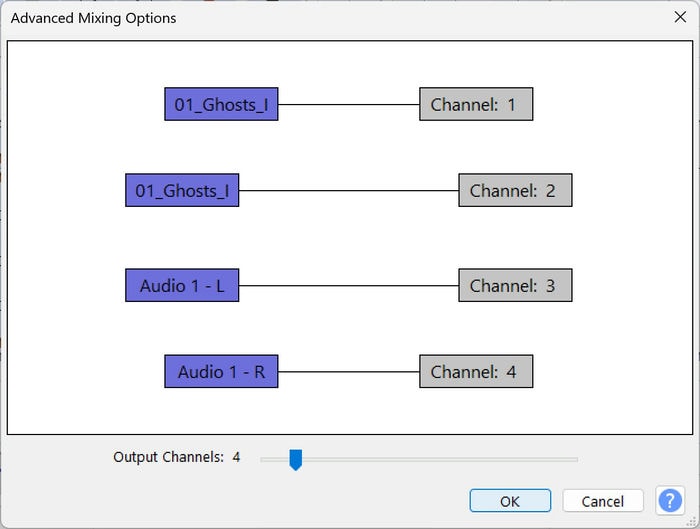Viewport: 700px width, 529px height.
Task: Click the Channel: 3 output box
Action: coord(515,286)
